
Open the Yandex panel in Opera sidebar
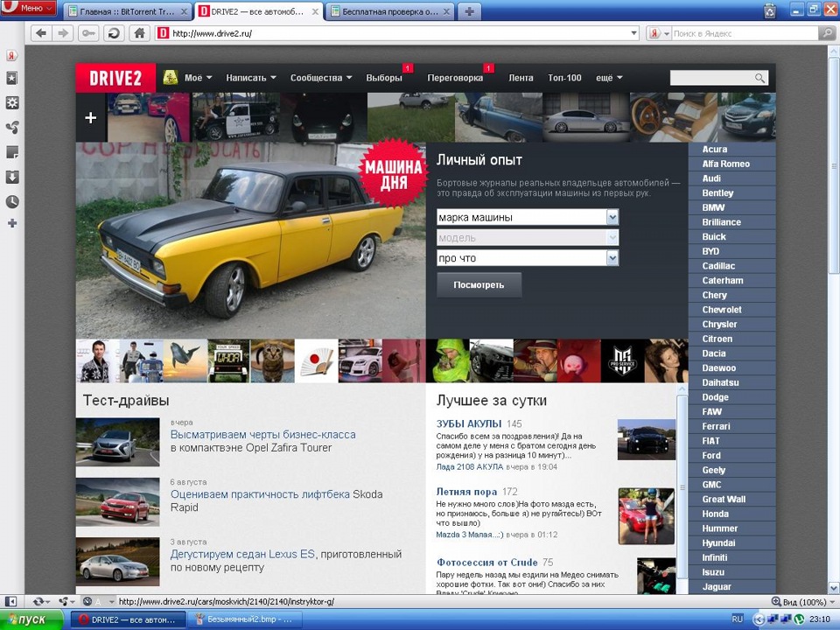click(11, 54)
